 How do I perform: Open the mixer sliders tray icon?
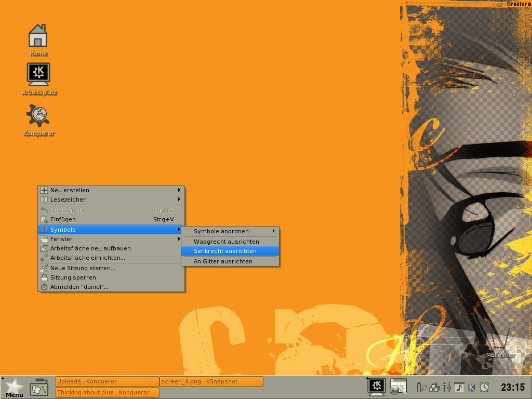coord(446,387)
